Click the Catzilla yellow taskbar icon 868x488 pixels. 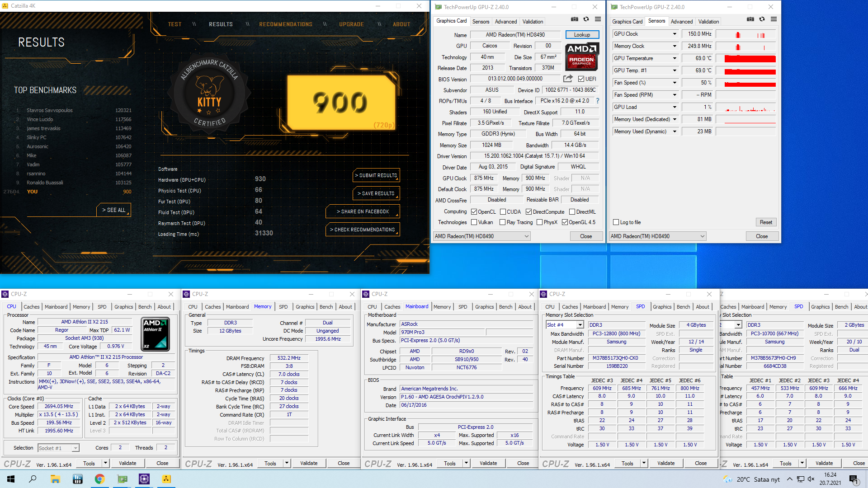(x=166, y=479)
